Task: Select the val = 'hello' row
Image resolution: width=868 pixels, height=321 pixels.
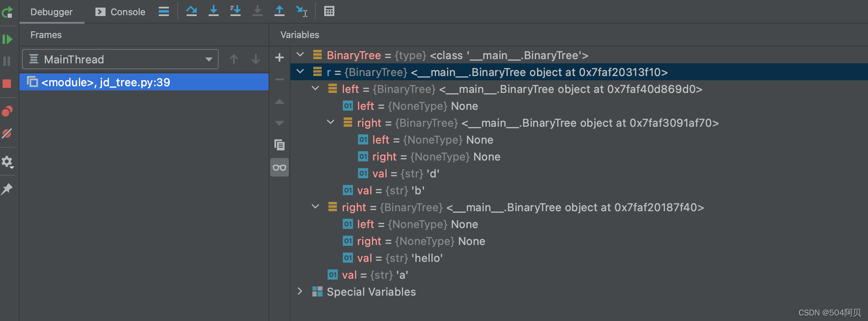Action: pos(579,258)
